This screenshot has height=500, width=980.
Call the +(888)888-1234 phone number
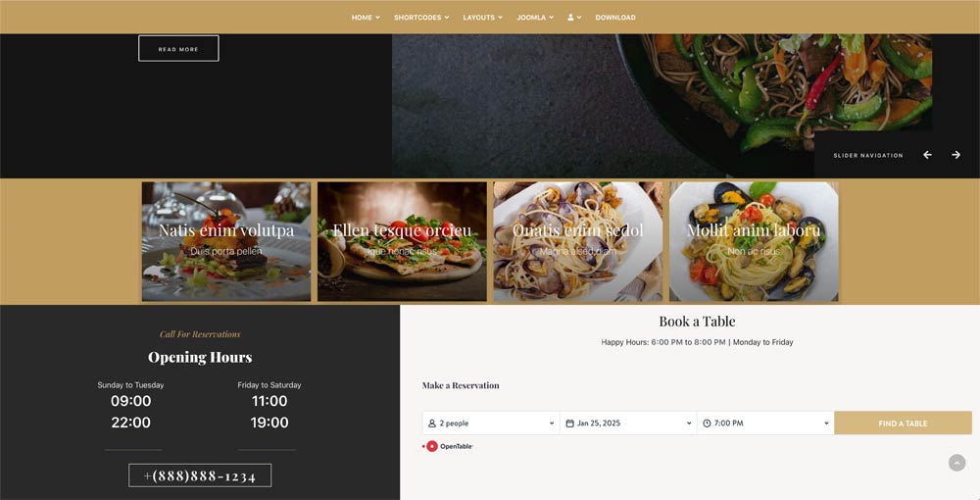(x=200, y=475)
